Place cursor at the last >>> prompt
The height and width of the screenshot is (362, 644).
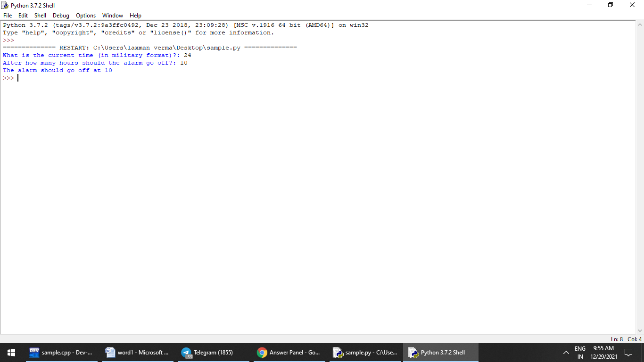[x=18, y=78]
